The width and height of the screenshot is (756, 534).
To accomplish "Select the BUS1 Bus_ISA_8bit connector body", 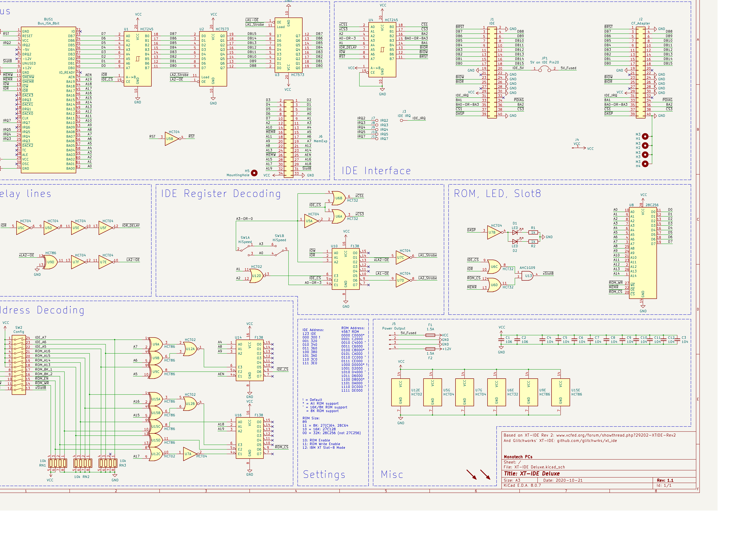I will coord(48,100).
